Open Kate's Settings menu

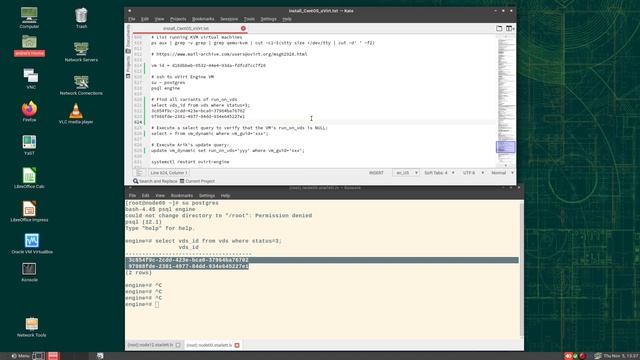click(268, 19)
